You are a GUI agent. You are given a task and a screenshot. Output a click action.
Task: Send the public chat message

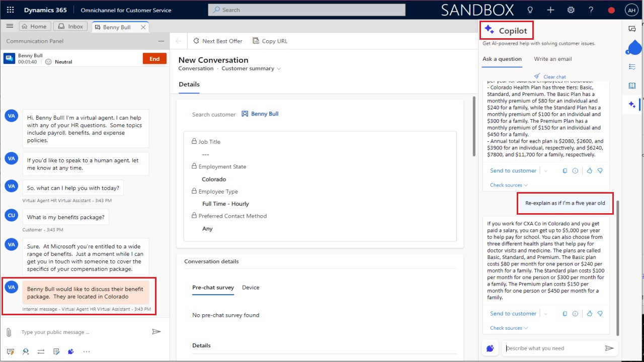[x=156, y=332]
